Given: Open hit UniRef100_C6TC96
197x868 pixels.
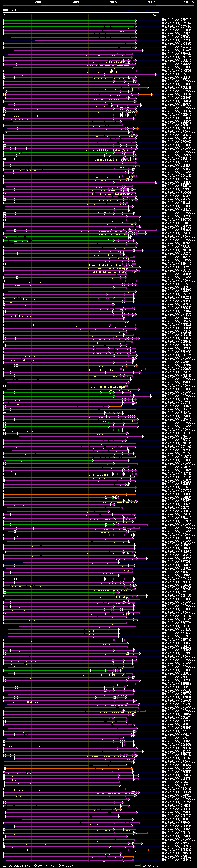Looking at the screenshot, I should click(176, 26).
